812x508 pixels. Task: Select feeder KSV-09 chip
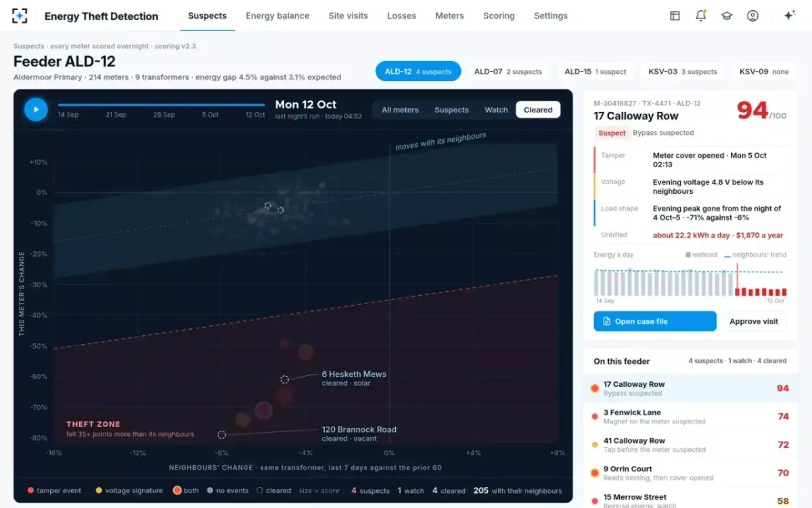tap(764, 71)
